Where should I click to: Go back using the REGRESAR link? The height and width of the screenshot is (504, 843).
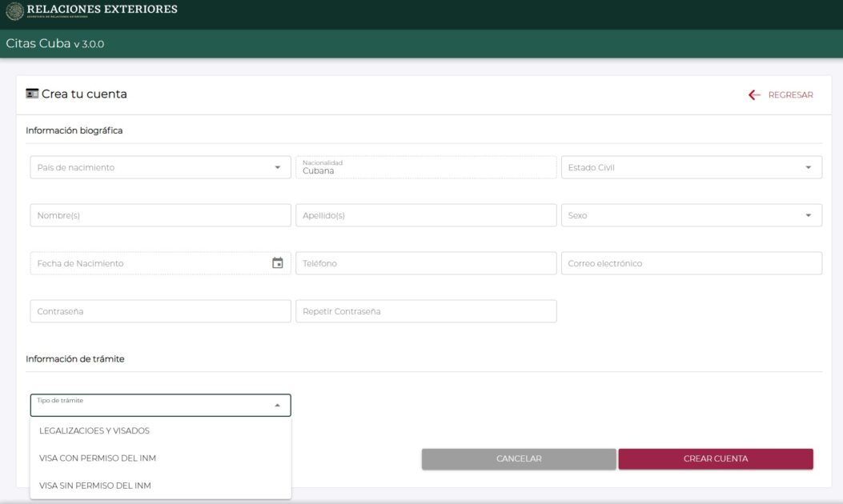pos(789,95)
